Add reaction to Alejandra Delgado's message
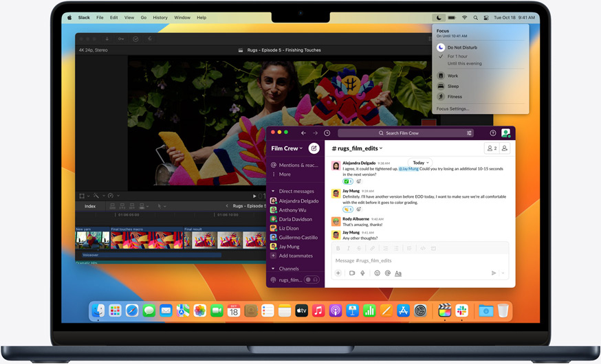The height and width of the screenshot is (364, 601). click(359, 181)
